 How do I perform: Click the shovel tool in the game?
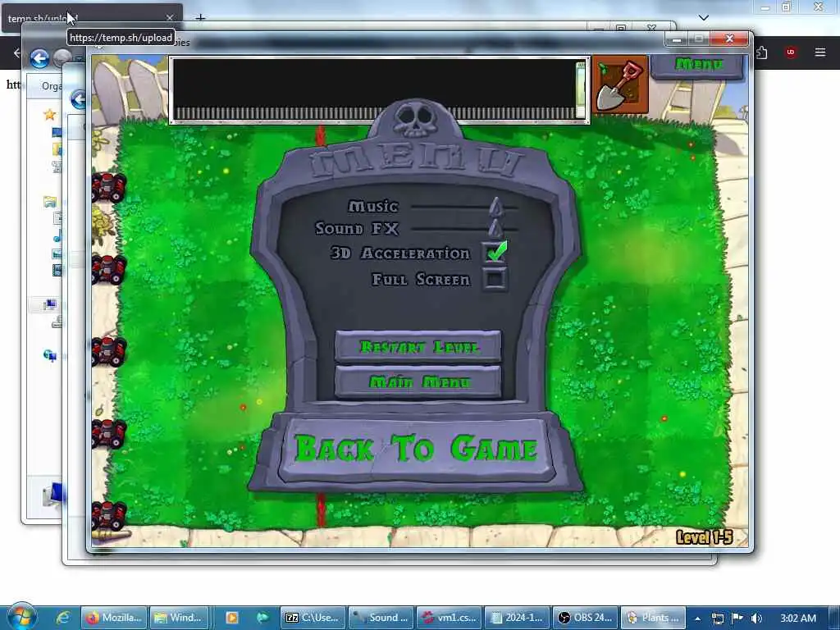click(x=620, y=85)
